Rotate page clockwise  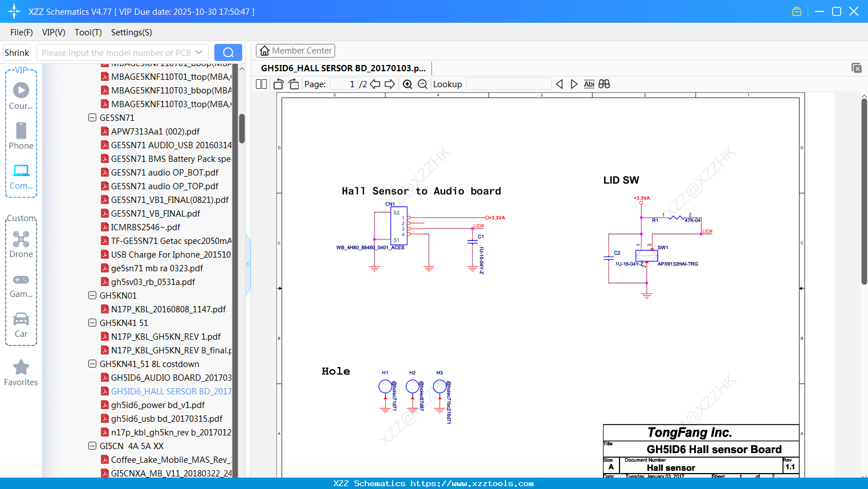[294, 84]
